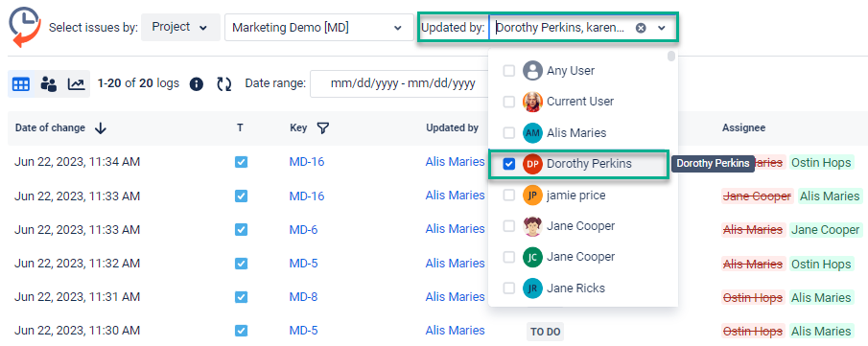Open the Project selection type dropdown
This screenshot has height=346, width=868.
[180, 27]
